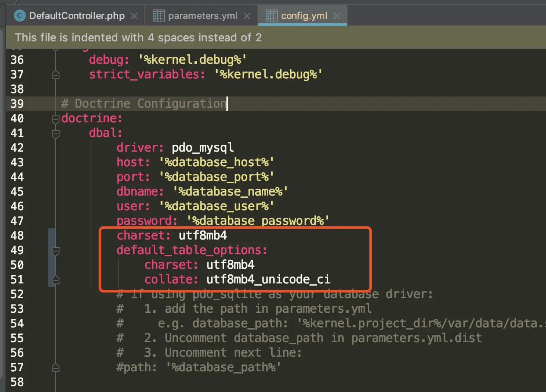Close the config.yml tab
This screenshot has width=546, height=392.
[337, 16]
